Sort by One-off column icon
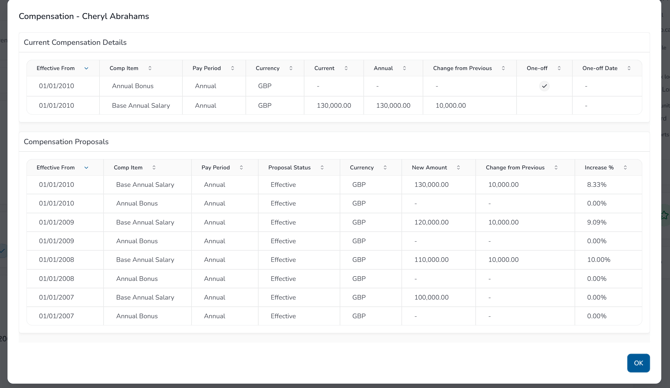The image size is (670, 388). pos(559,68)
